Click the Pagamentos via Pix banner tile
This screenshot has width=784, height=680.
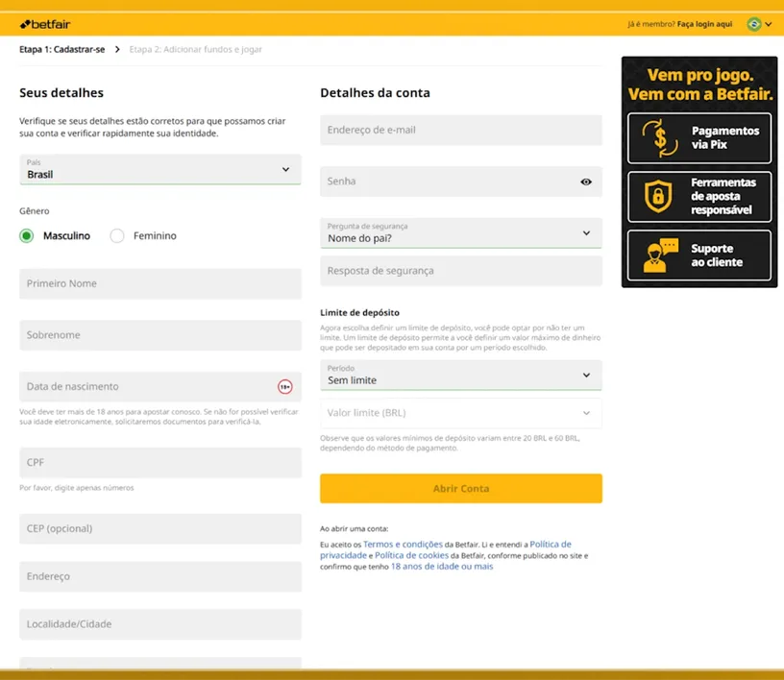point(699,138)
